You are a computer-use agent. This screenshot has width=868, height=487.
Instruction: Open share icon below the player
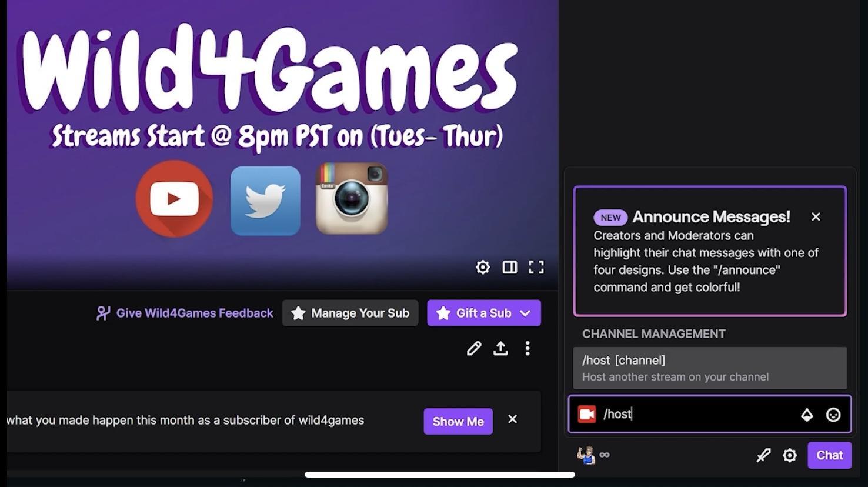click(x=500, y=348)
